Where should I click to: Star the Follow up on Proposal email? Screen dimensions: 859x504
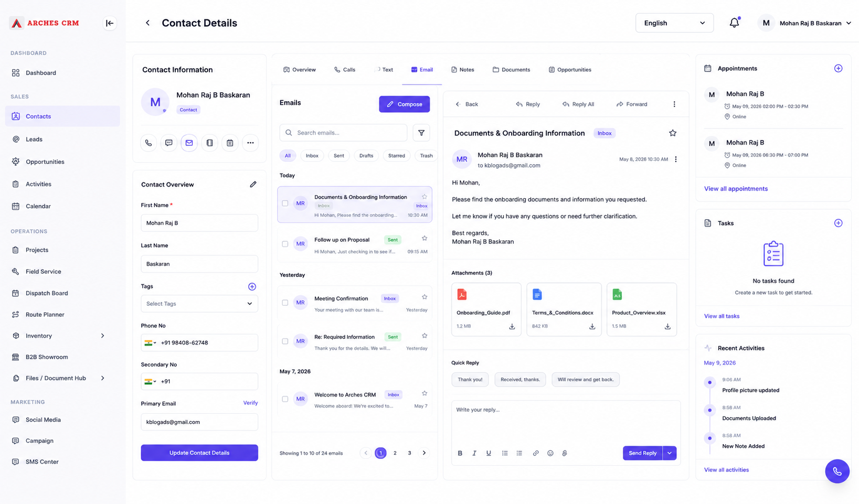pos(425,239)
